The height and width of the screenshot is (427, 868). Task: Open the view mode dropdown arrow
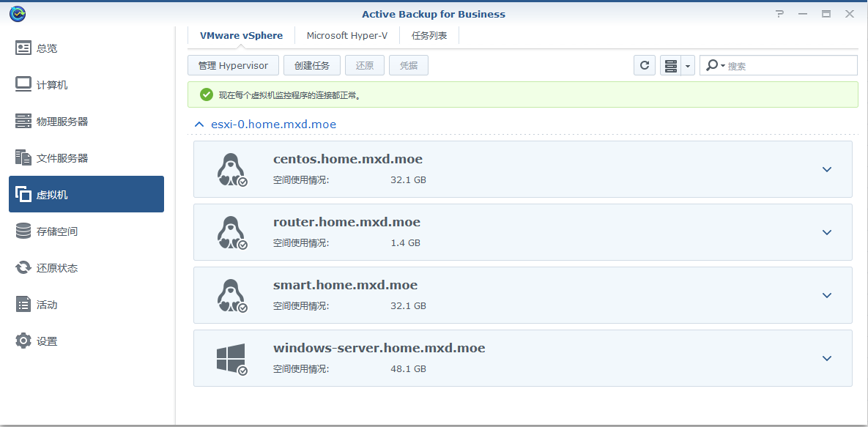pyautogui.click(x=688, y=65)
